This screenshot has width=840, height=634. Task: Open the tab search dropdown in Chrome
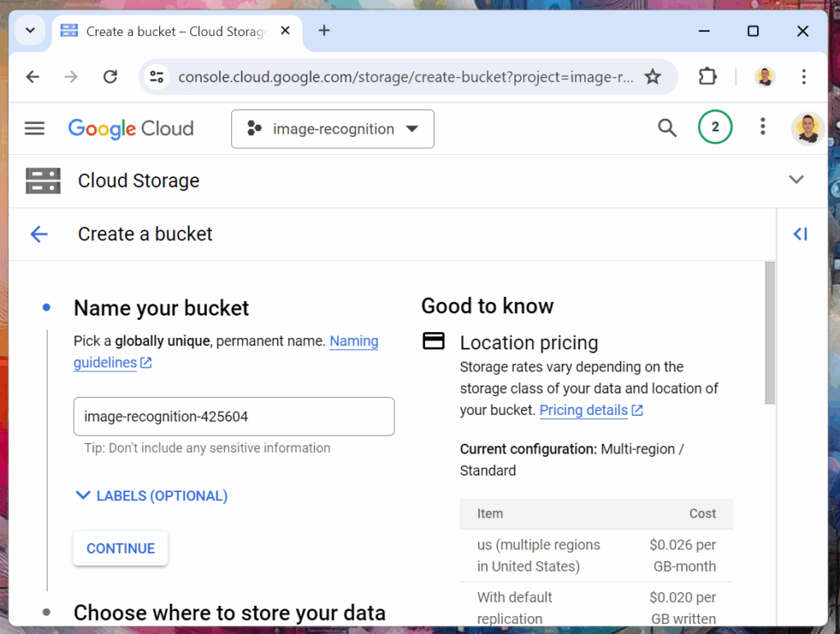tap(30, 31)
